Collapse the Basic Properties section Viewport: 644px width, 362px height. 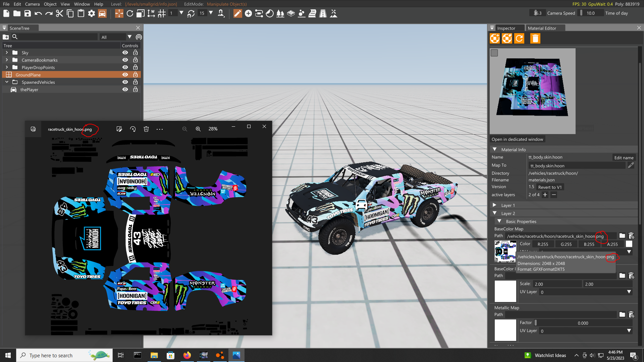(x=499, y=221)
